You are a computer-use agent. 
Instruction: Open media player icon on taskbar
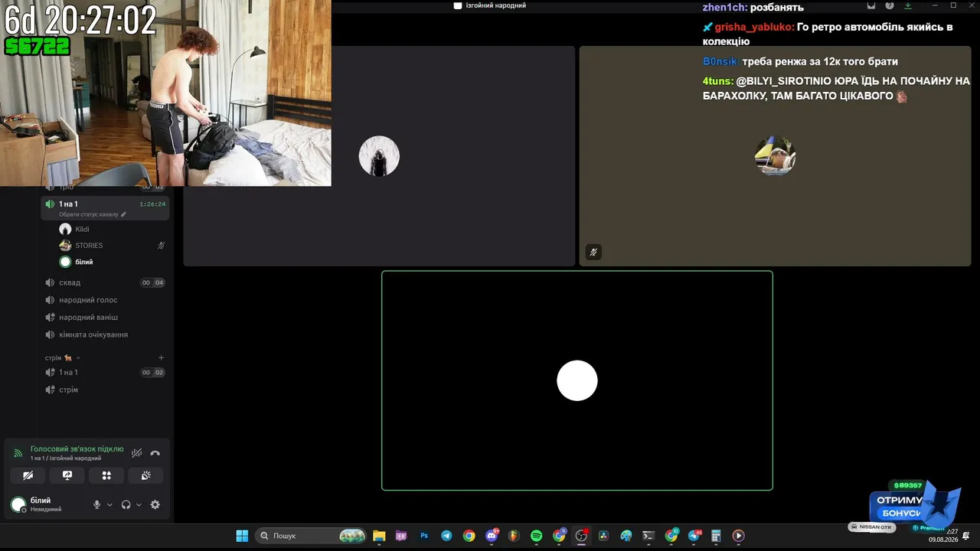click(x=739, y=536)
